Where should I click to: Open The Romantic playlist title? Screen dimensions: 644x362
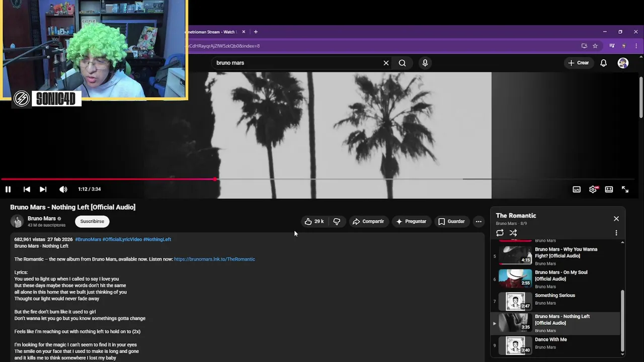coord(516,216)
